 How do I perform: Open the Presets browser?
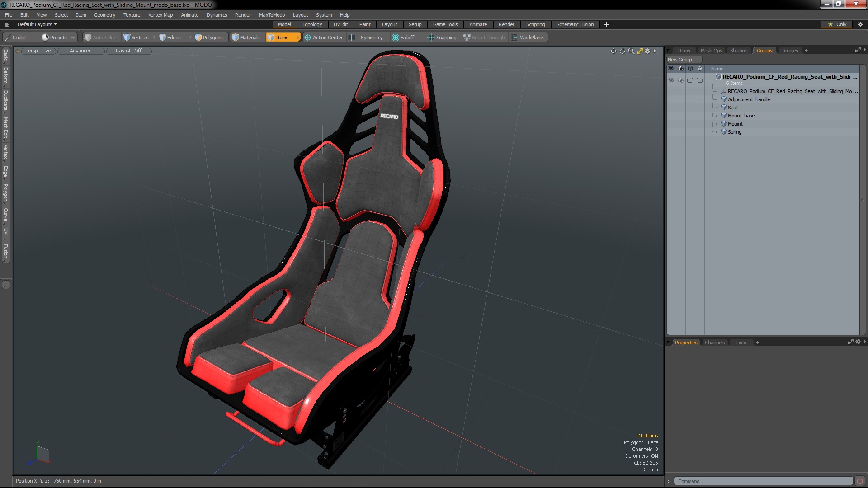click(58, 38)
